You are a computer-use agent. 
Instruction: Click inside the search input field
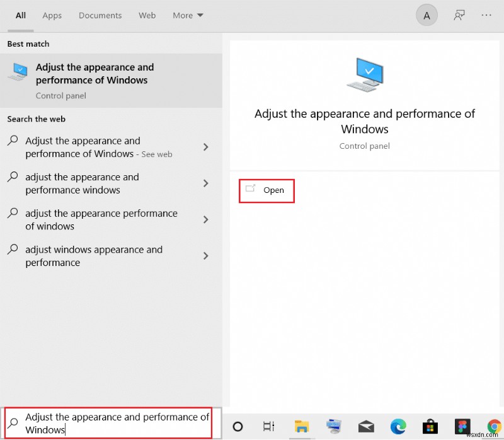(113, 423)
